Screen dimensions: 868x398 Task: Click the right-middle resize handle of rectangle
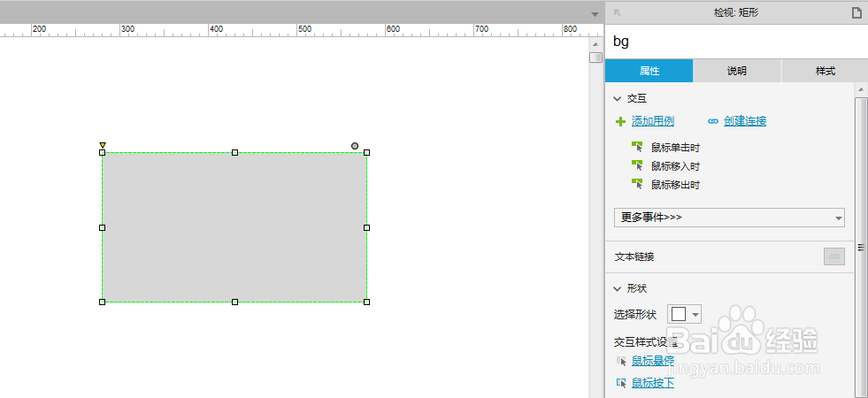tap(366, 227)
